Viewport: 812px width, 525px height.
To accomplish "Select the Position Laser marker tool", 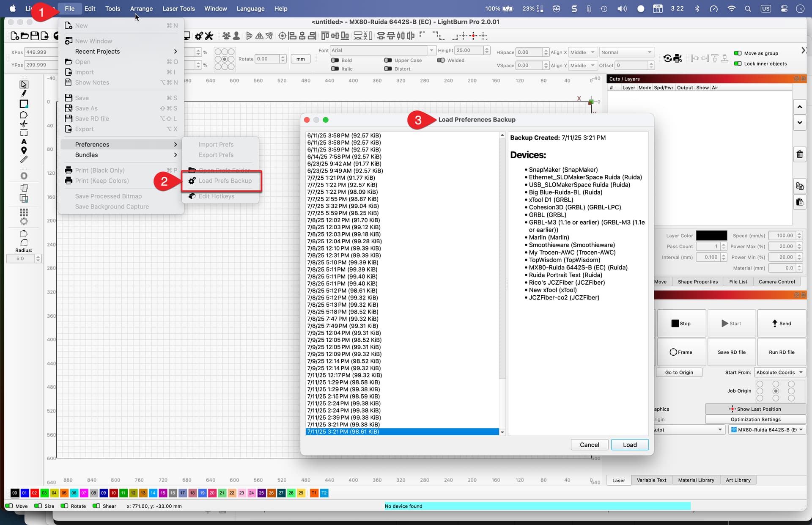I will click(x=24, y=150).
